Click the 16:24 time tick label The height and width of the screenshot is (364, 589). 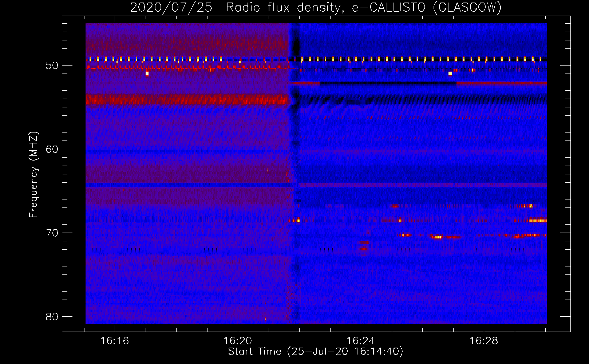[361, 341]
